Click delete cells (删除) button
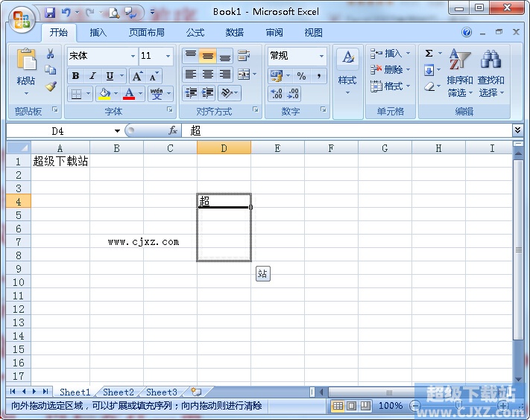Viewport: 530px width, 420px height. pos(391,69)
